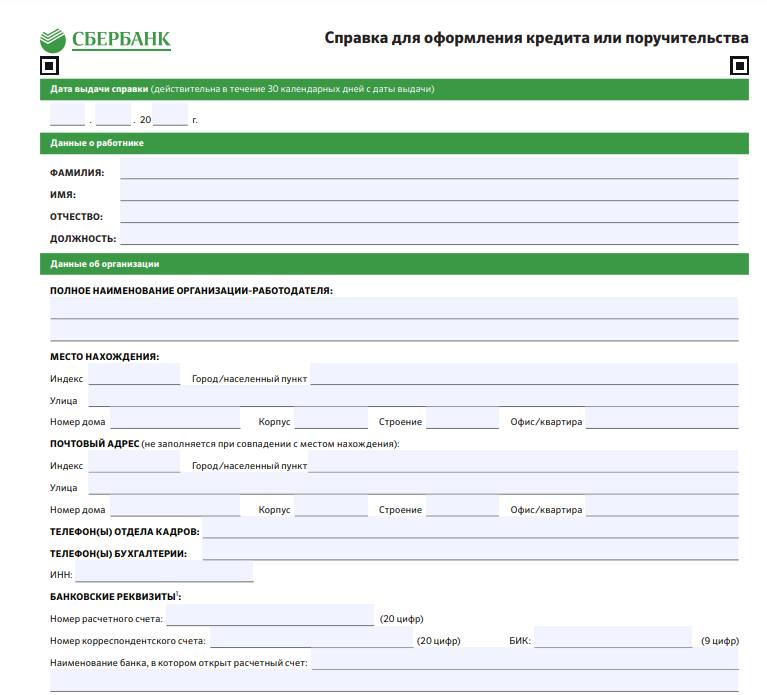Click ТЕЛЕФОН(Ы) БУХГАЛТЕРИИ field
767x695 pixels.
[470, 550]
